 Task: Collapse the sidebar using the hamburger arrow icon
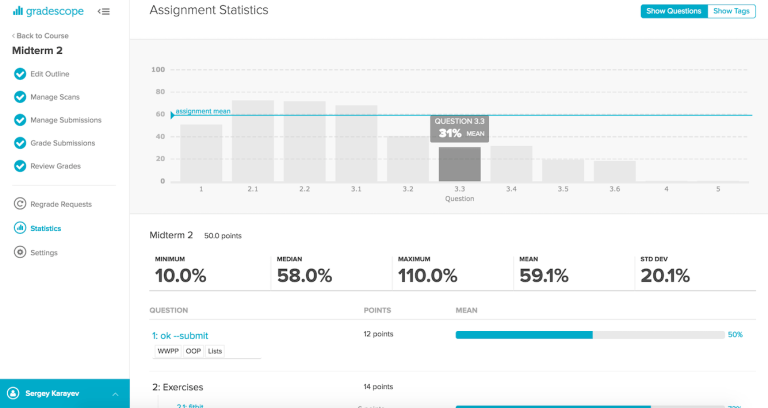[x=104, y=12]
